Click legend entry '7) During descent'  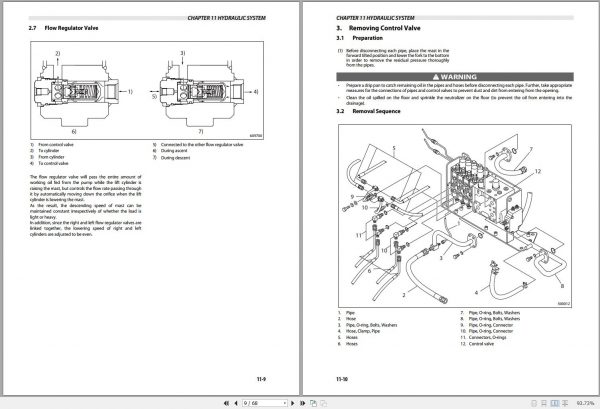click(171, 158)
